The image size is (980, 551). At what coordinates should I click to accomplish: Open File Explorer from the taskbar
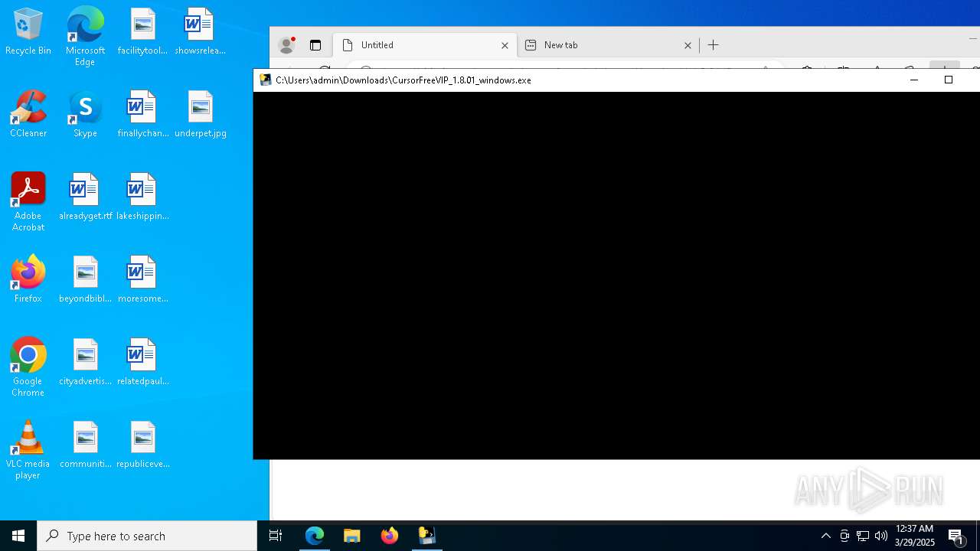tap(352, 536)
